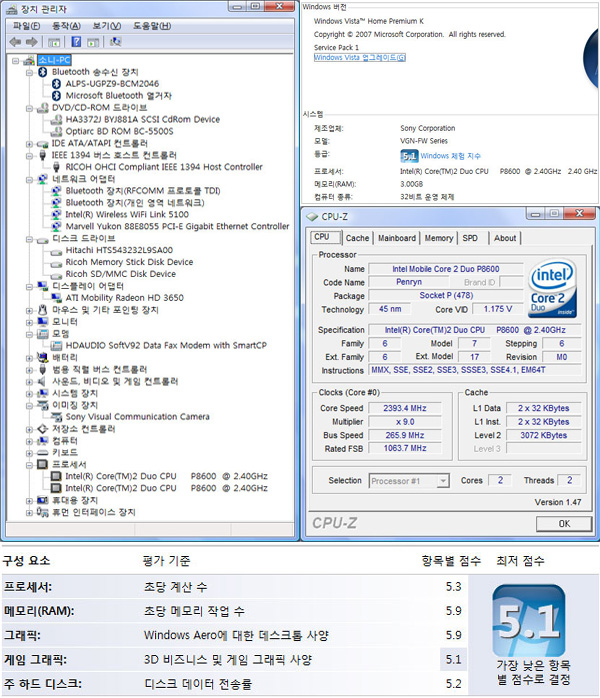
Task: Click network icon of Intel(R) Wireless WiFi Link 5100
Action: pyautogui.click(x=57, y=215)
